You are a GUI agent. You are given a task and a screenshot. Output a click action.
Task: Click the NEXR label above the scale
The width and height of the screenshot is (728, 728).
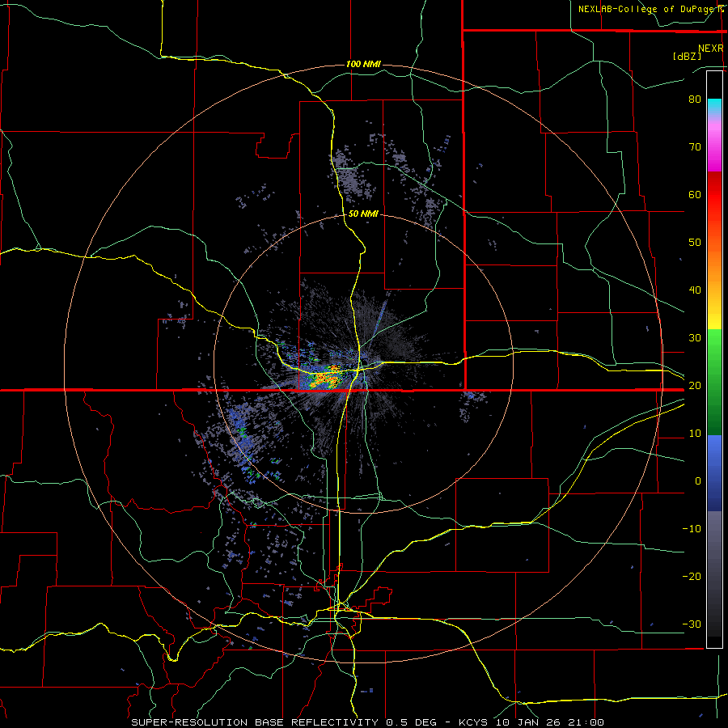tap(710, 49)
